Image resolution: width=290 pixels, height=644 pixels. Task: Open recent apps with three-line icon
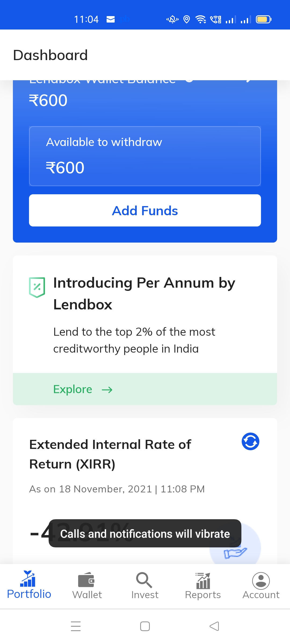[76, 626]
